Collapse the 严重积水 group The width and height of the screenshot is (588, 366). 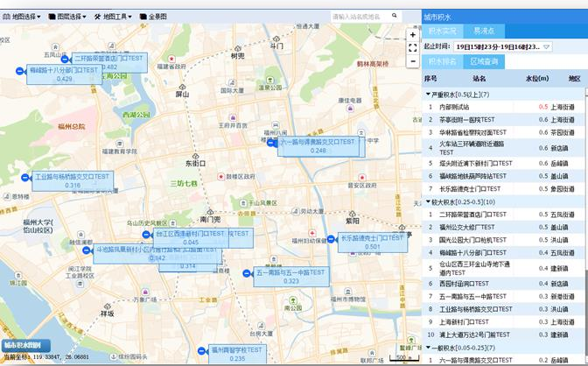point(427,94)
